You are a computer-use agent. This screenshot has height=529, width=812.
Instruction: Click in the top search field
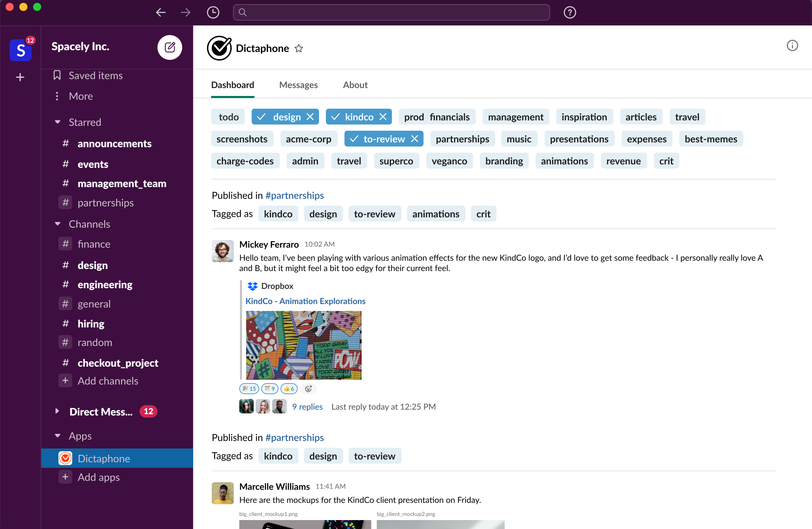pos(391,13)
